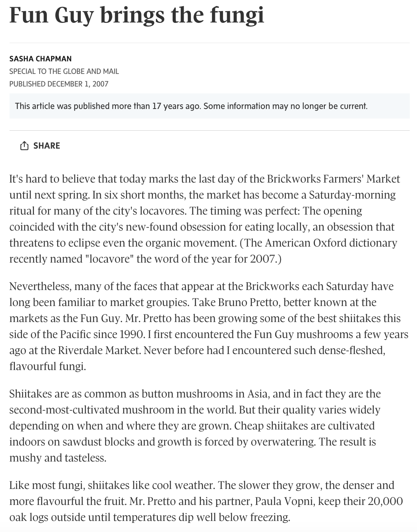The width and height of the screenshot is (417, 532).
Task: Click the share arrow icon
Action: [24, 146]
